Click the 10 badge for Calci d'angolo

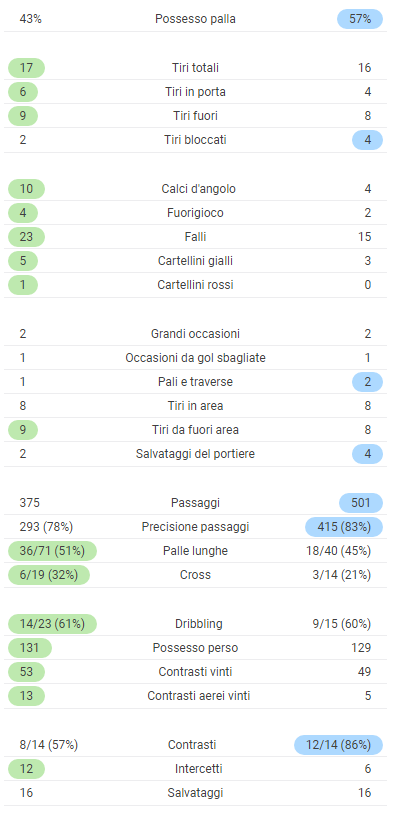pyautogui.click(x=26, y=189)
